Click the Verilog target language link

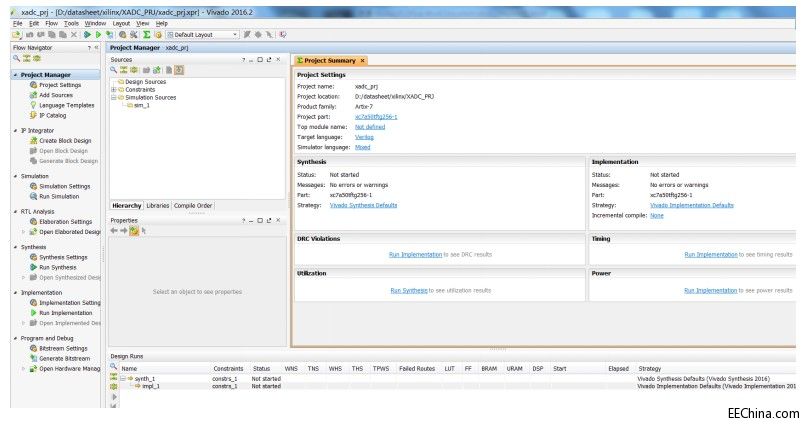click(364, 137)
